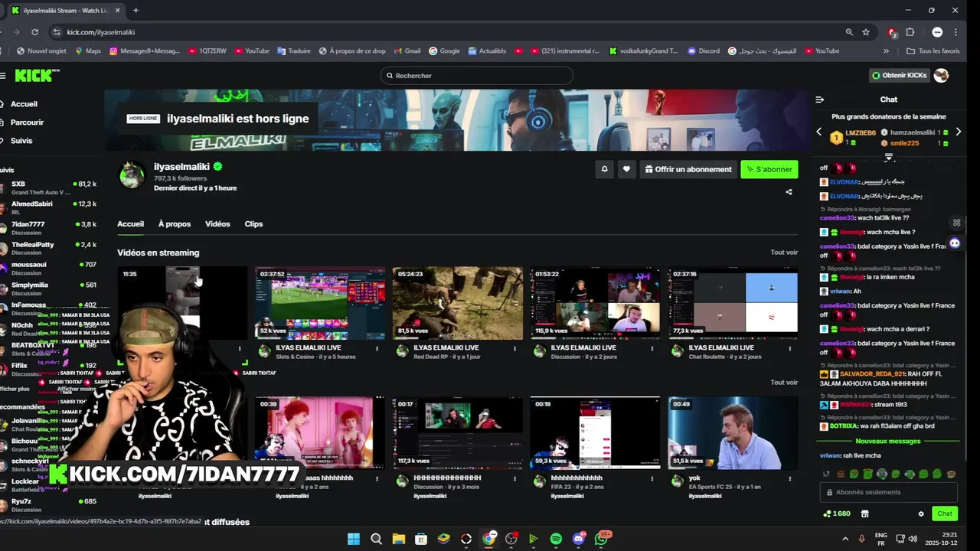Click the four-circles widget icon beside chat
The width and height of the screenshot is (980, 551).
click(x=956, y=223)
